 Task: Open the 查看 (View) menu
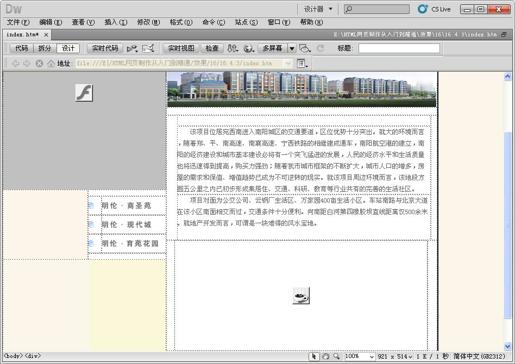[x=83, y=22]
